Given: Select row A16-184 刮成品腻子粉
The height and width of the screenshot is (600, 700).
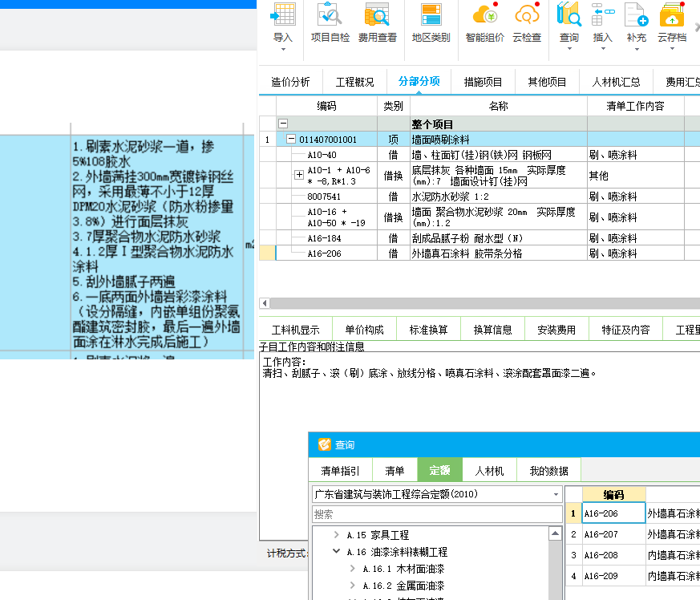Looking at the screenshot, I should [x=480, y=237].
